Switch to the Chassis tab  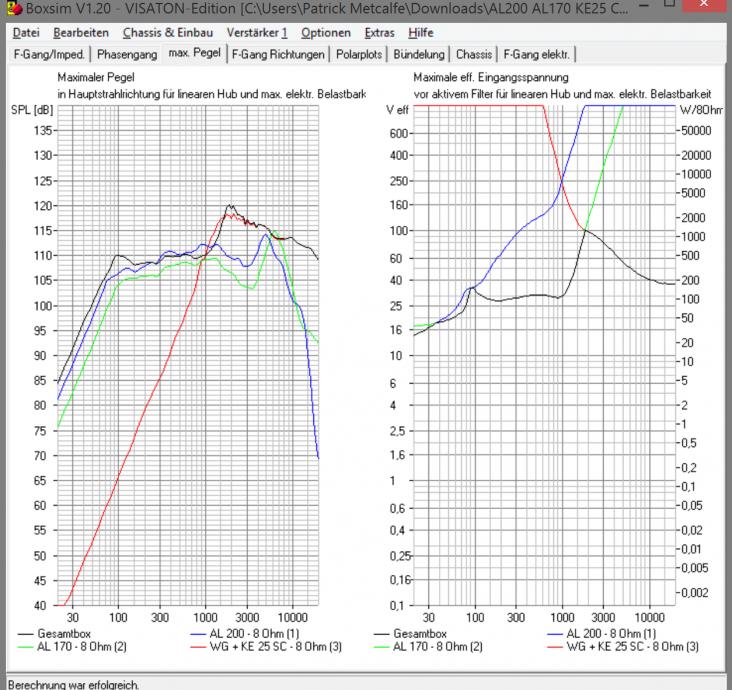474,54
